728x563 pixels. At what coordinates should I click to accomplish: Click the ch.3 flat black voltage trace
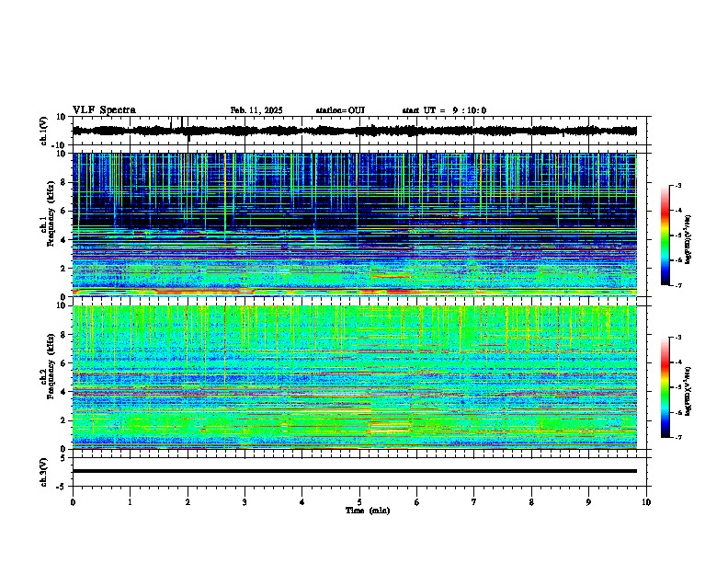click(x=355, y=471)
